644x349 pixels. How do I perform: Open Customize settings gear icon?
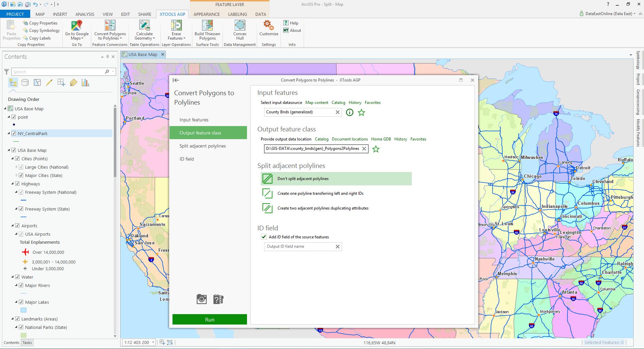268,25
